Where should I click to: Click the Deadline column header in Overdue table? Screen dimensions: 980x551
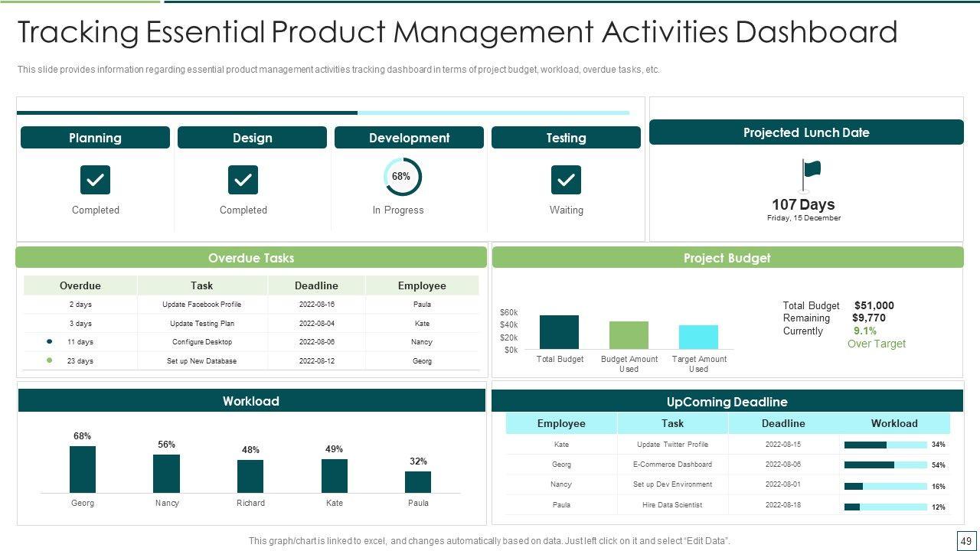pyautogui.click(x=316, y=285)
